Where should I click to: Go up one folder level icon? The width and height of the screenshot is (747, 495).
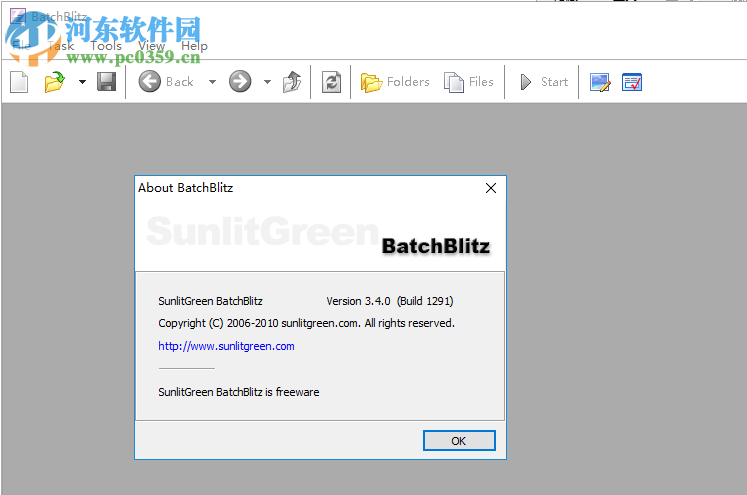[292, 82]
